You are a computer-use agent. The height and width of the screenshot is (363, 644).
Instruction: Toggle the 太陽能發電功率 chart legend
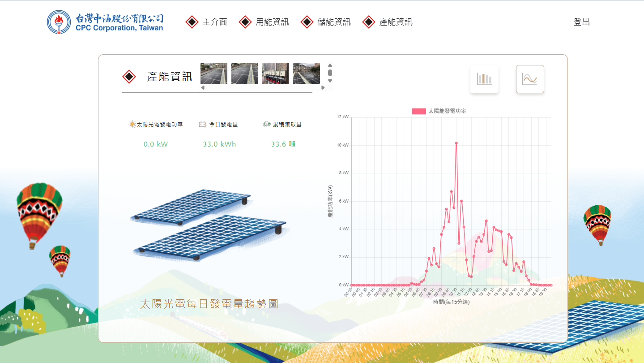tap(439, 111)
